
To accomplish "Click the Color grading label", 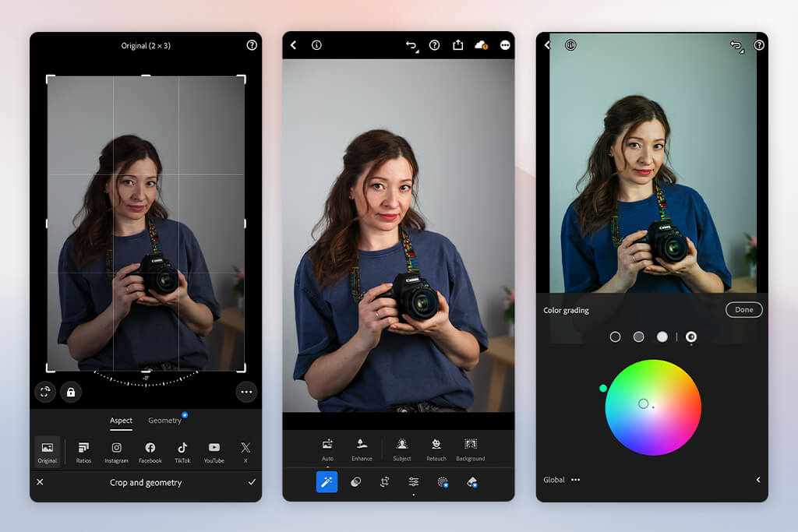I will pyautogui.click(x=566, y=310).
